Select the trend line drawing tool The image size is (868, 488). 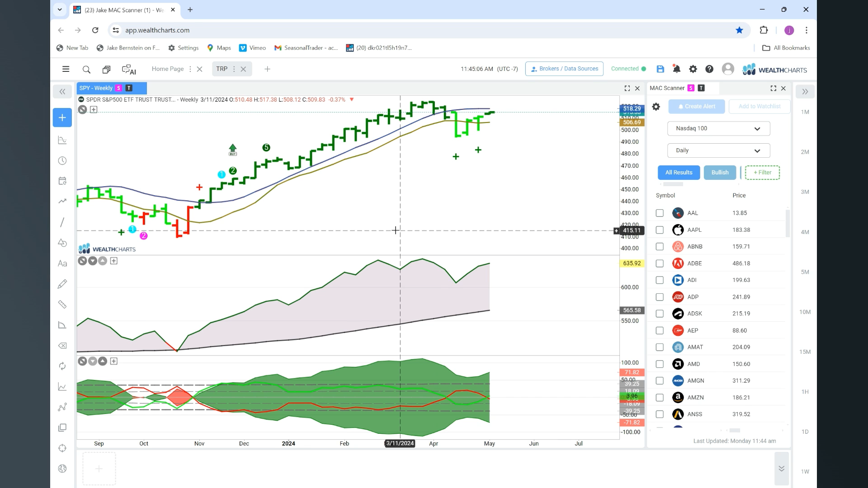pyautogui.click(x=62, y=222)
